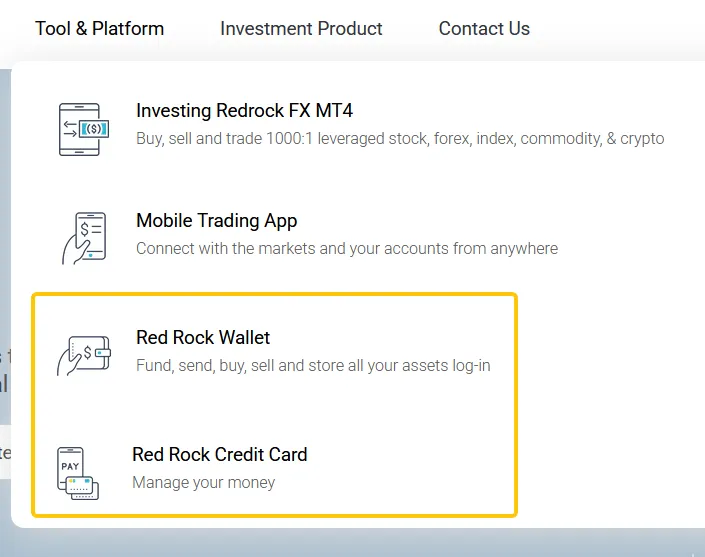Screen dimensions: 705x557
Task: Click 'Connect with the markets' description text
Action: (x=347, y=249)
